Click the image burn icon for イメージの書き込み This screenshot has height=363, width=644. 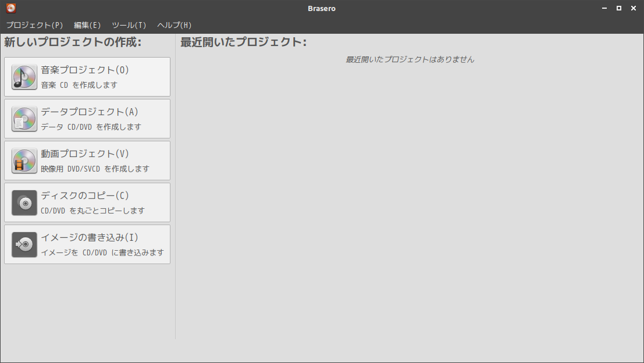pos(24,244)
